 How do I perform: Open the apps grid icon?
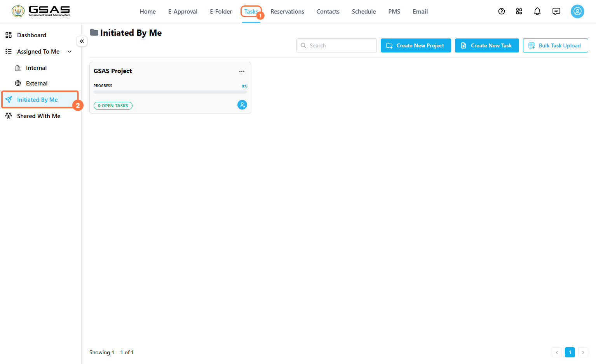(519, 11)
